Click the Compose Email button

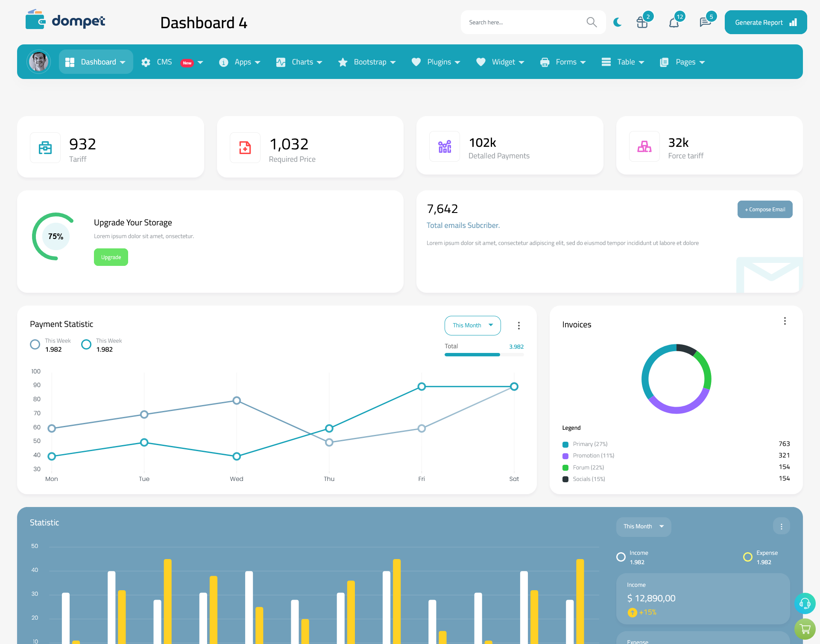pyautogui.click(x=765, y=209)
